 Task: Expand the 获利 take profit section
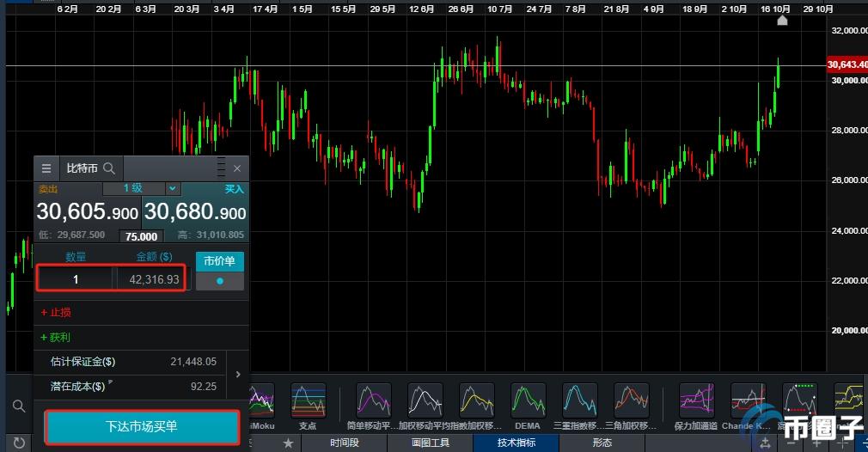click(57, 338)
